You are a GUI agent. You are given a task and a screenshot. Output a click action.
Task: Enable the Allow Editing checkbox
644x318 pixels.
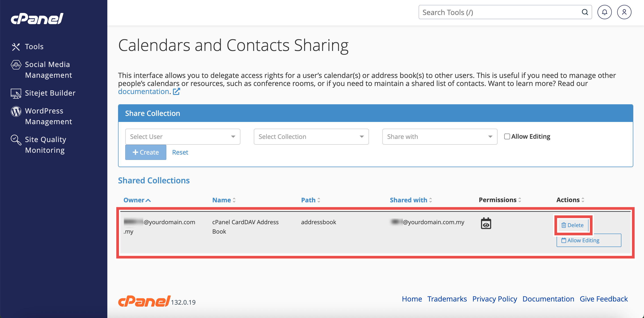click(507, 136)
